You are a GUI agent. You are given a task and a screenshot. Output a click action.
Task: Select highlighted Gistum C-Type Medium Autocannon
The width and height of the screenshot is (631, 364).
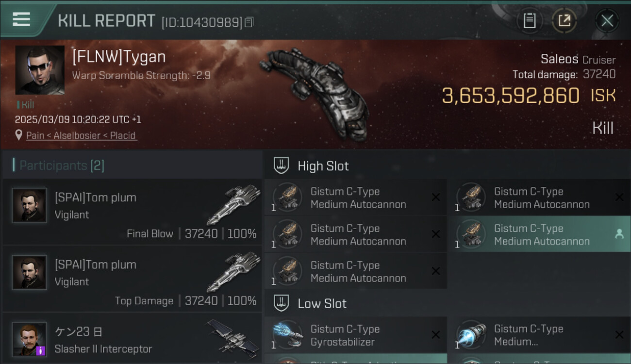pyautogui.click(x=539, y=234)
